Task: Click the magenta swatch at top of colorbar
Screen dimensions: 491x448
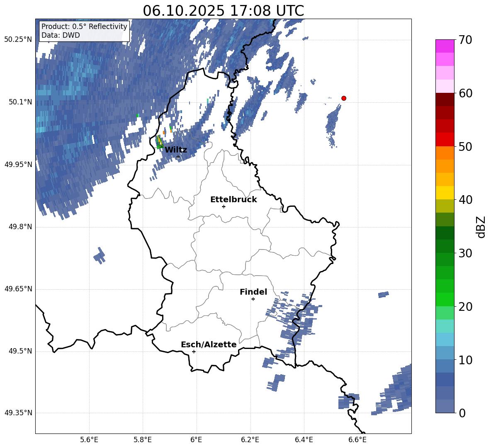Action: (x=445, y=46)
